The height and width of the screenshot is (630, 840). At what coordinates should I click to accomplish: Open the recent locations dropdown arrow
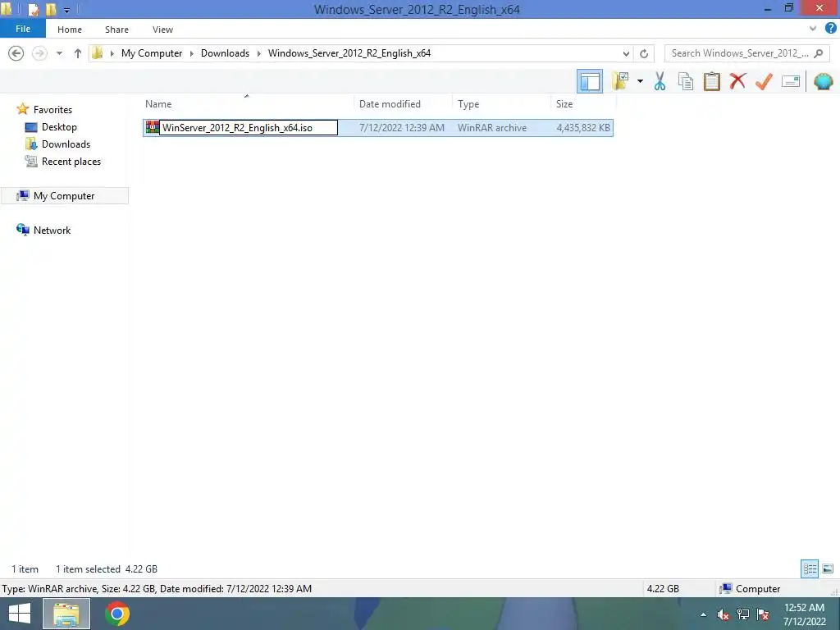coord(59,53)
